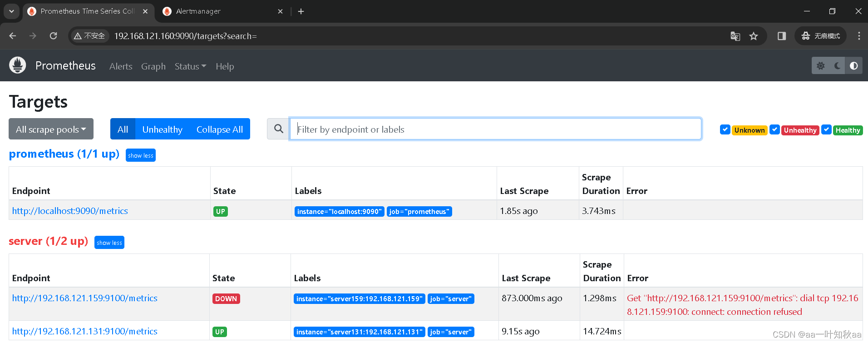This screenshot has width=868, height=343.
Task: Click the Prometheus brand title
Action: click(65, 65)
